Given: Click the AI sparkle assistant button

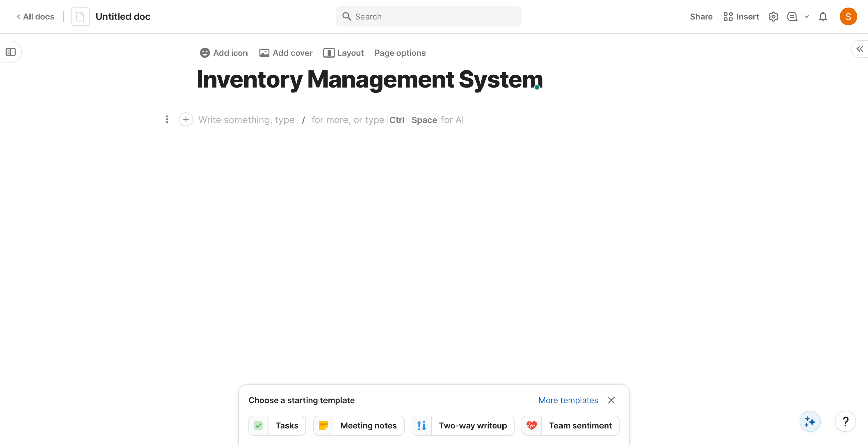Looking at the screenshot, I should coord(810,422).
